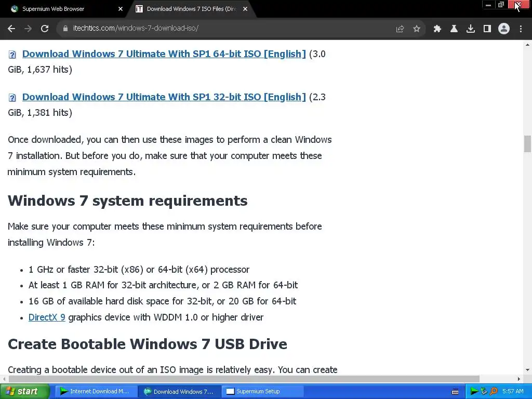This screenshot has height=399, width=532.
Task: Open the Ultimate SP1 32-bit ISO download link
Action: click(164, 97)
